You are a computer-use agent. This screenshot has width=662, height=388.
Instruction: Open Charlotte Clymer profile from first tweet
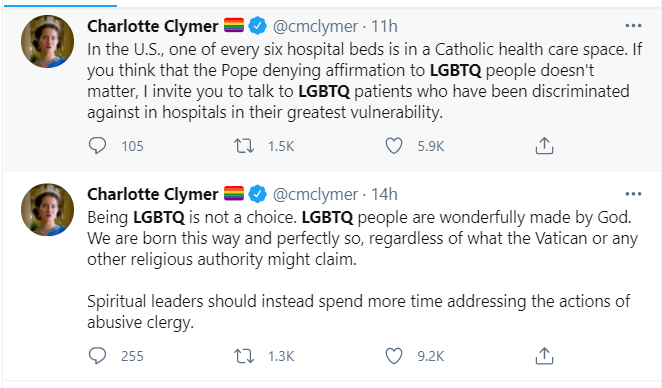[153, 26]
